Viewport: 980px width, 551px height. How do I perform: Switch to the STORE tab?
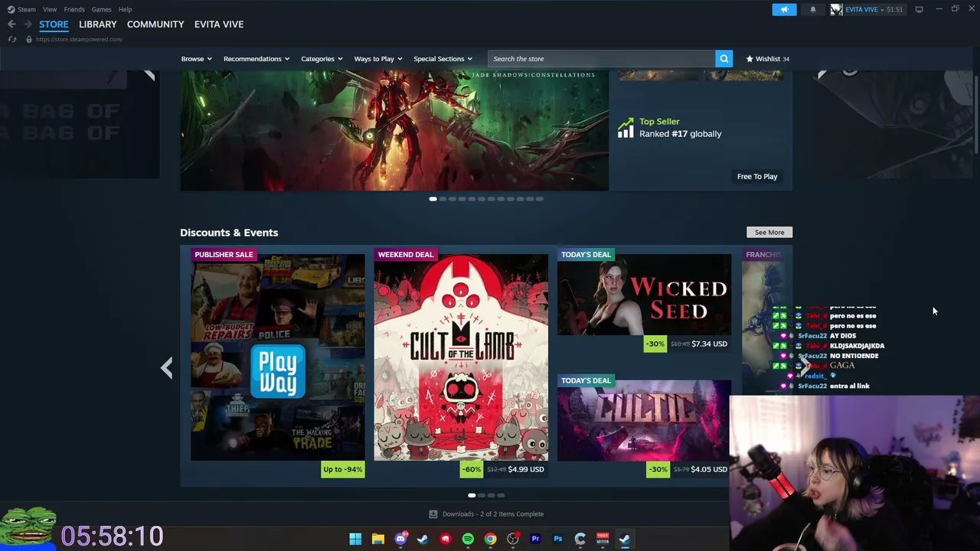click(x=54, y=24)
